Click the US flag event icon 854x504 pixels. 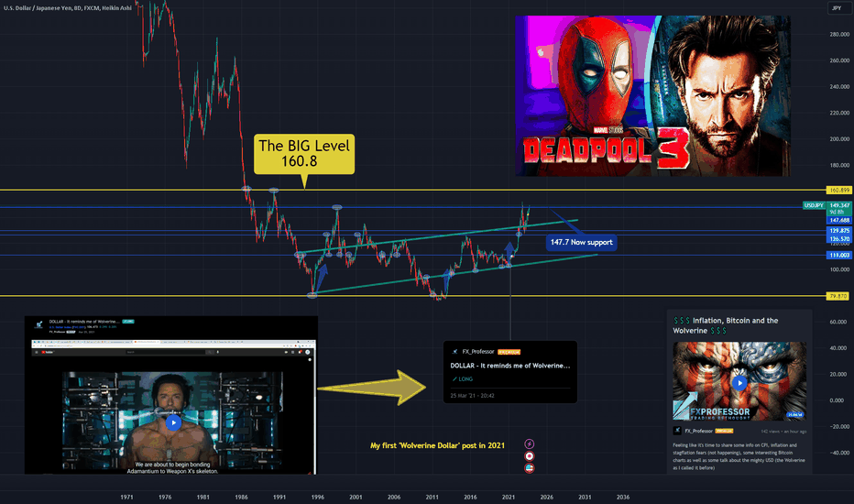tap(530, 468)
